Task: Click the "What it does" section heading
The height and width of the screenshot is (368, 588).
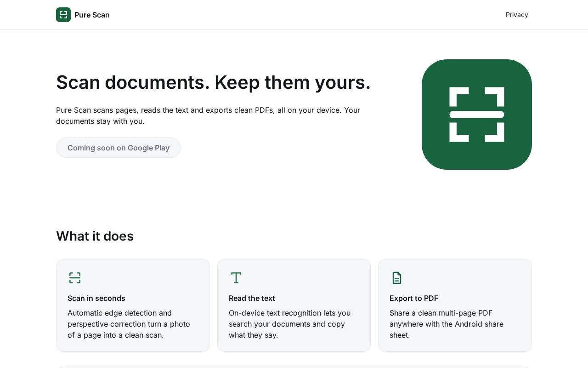Action: (95, 236)
